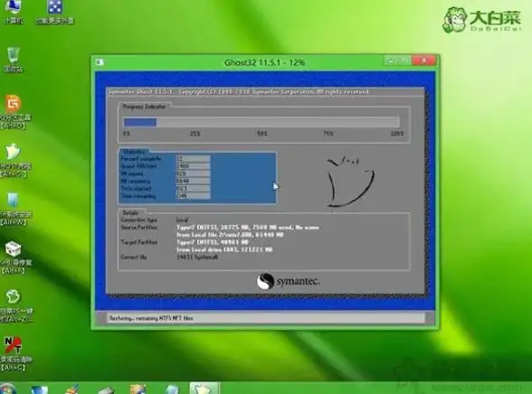
Task: Click the blue monitor taskbar icon
Action: point(40,389)
